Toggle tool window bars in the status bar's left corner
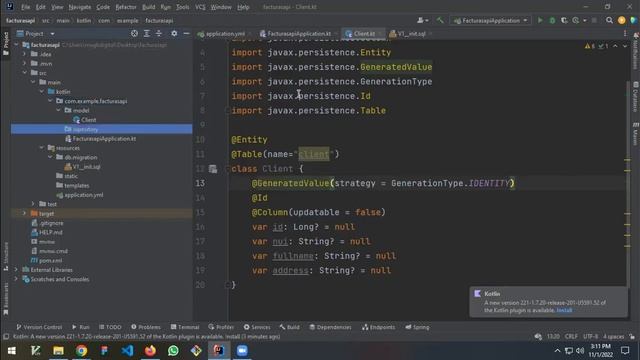640x360 pixels. coord(6,337)
